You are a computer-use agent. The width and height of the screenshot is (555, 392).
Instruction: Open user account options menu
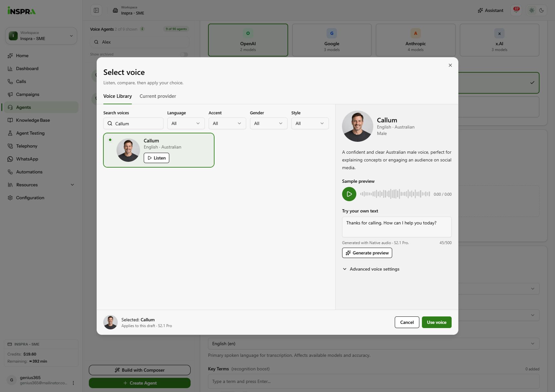pos(73,383)
